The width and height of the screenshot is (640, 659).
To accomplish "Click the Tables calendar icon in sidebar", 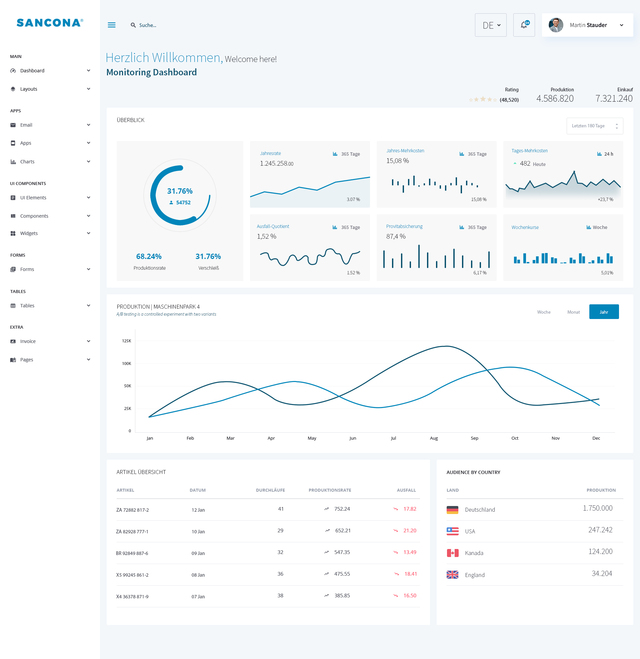I will pyautogui.click(x=13, y=305).
